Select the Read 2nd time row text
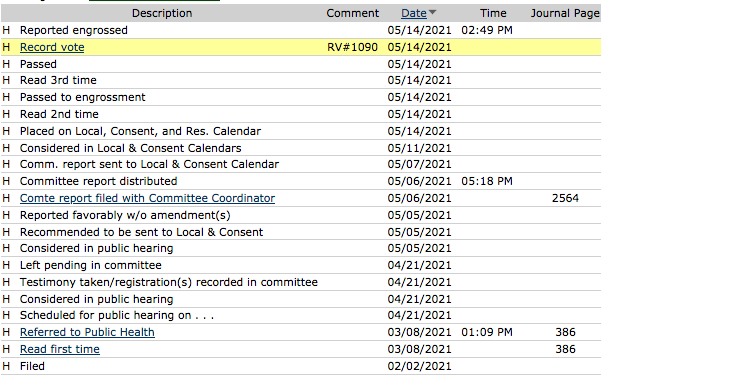Screen dimensions: 742x391 click(59, 115)
